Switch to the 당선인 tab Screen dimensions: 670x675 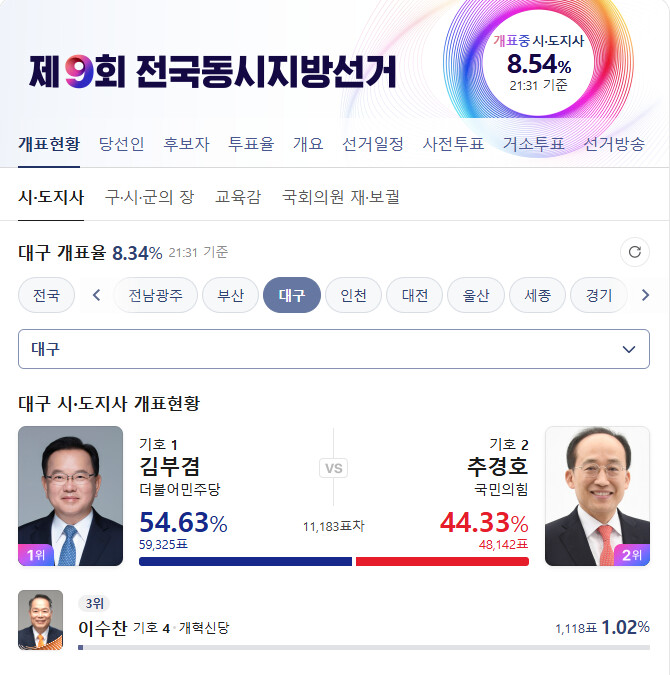click(121, 144)
